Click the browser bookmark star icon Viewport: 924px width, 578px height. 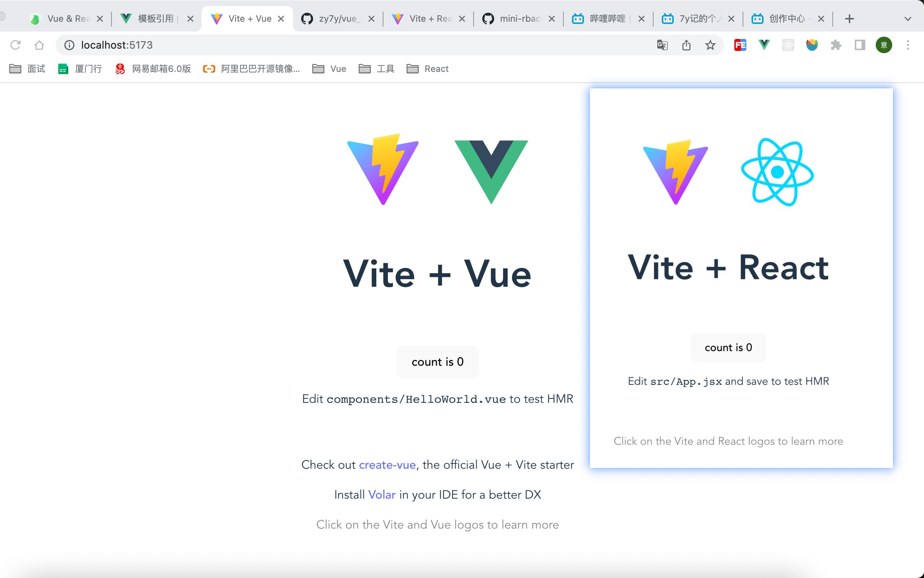point(710,45)
